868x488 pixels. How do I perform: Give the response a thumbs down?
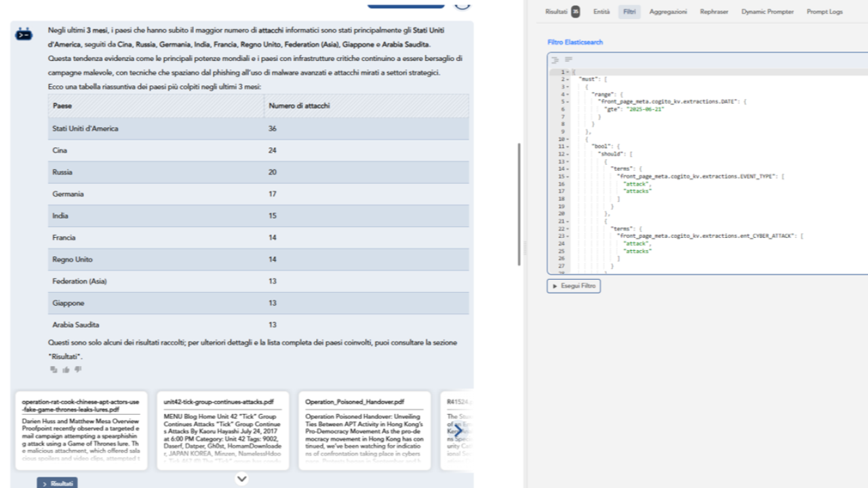point(78,369)
